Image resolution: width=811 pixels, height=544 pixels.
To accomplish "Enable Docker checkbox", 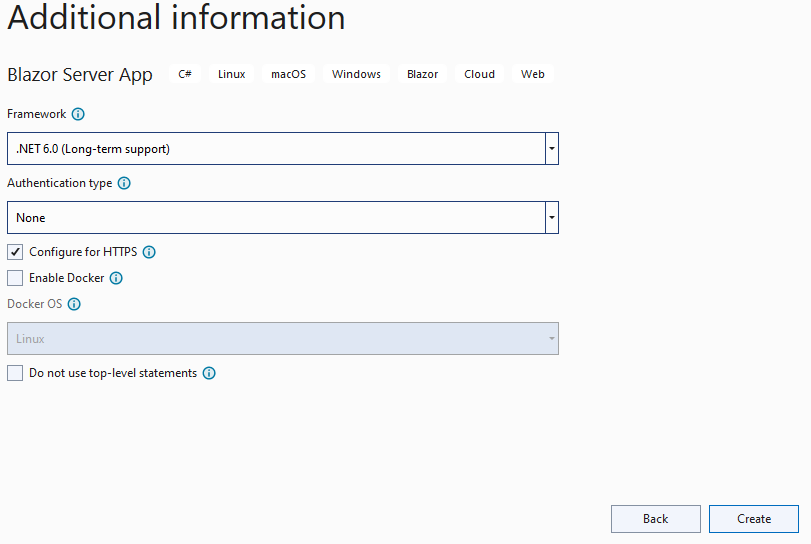I will (x=15, y=278).
